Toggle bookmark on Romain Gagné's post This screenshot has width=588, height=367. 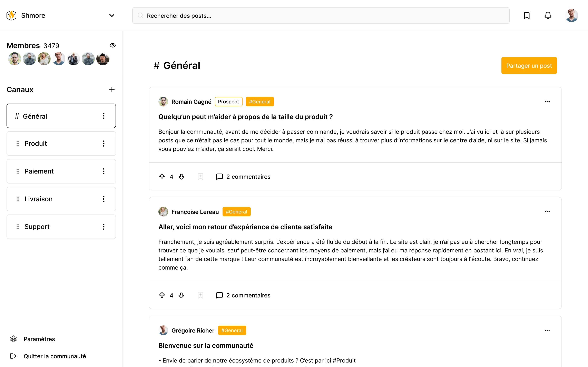coord(200,176)
